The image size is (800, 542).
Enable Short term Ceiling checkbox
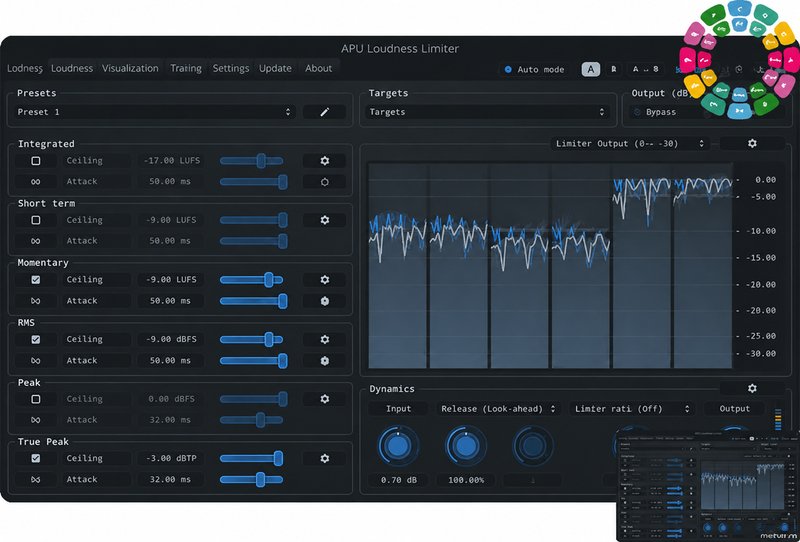click(x=36, y=220)
